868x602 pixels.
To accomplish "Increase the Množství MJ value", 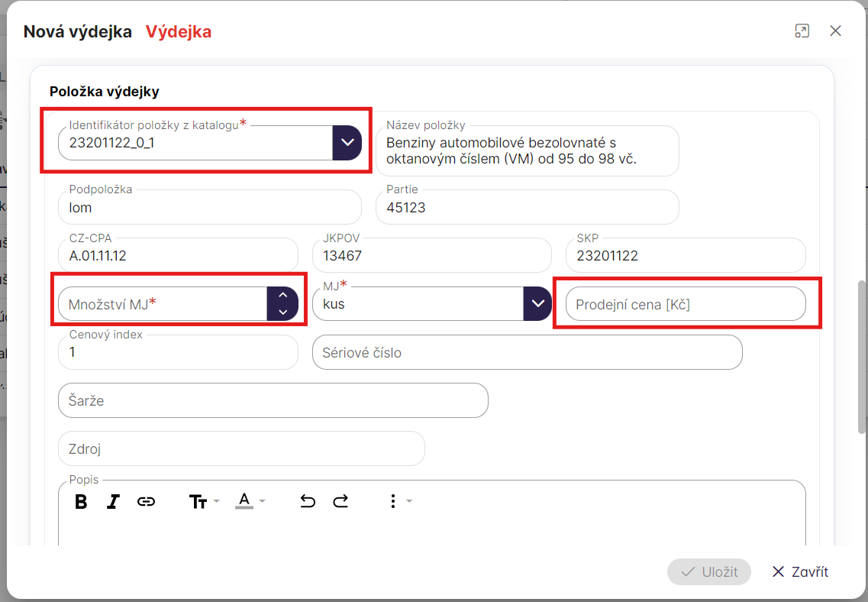I will 282,296.
